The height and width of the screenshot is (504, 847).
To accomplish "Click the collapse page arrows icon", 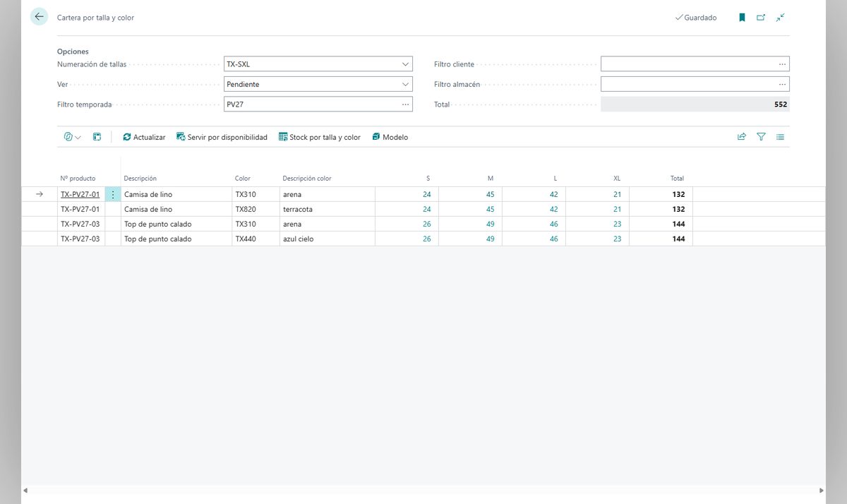I will coord(780,18).
